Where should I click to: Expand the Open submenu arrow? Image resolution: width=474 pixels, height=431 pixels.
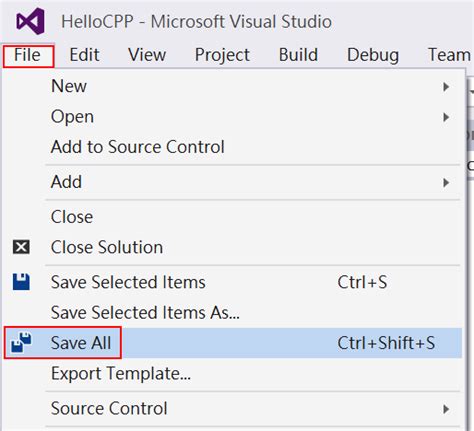pyautogui.click(x=446, y=117)
